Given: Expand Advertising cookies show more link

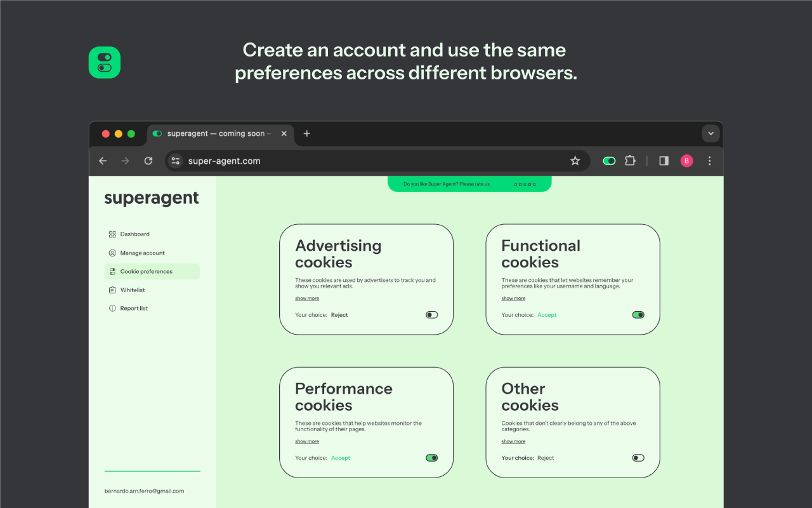Looking at the screenshot, I should coord(307,298).
